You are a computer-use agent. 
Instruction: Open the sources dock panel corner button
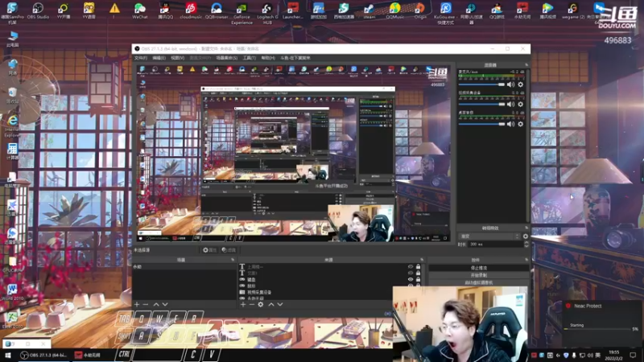pyautogui.click(x=421, y=260)
